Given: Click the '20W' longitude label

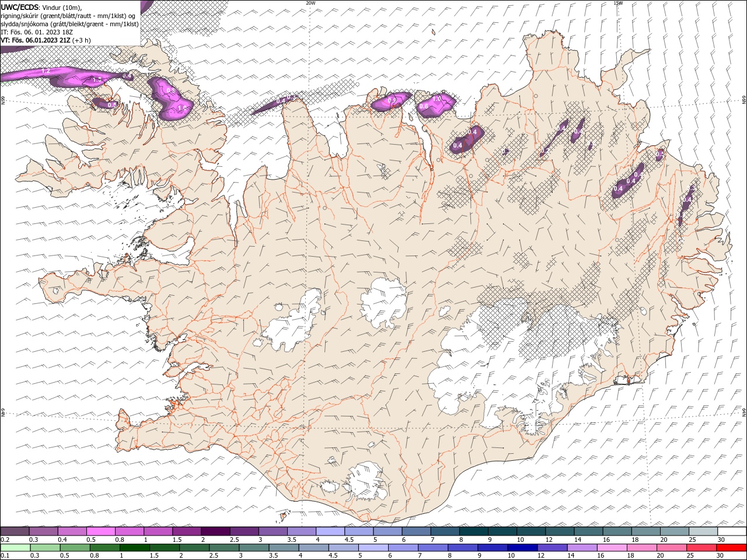Looking at the screenshot, I should 311,3.
